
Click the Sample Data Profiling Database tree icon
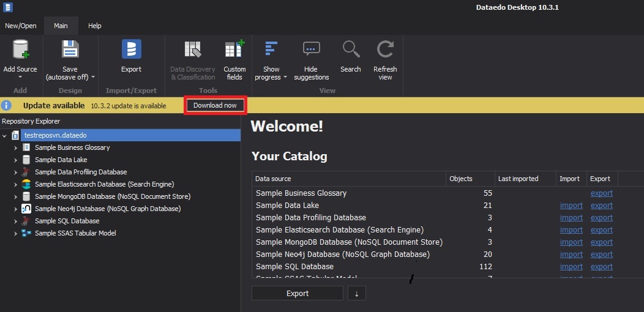coord(26,171)
